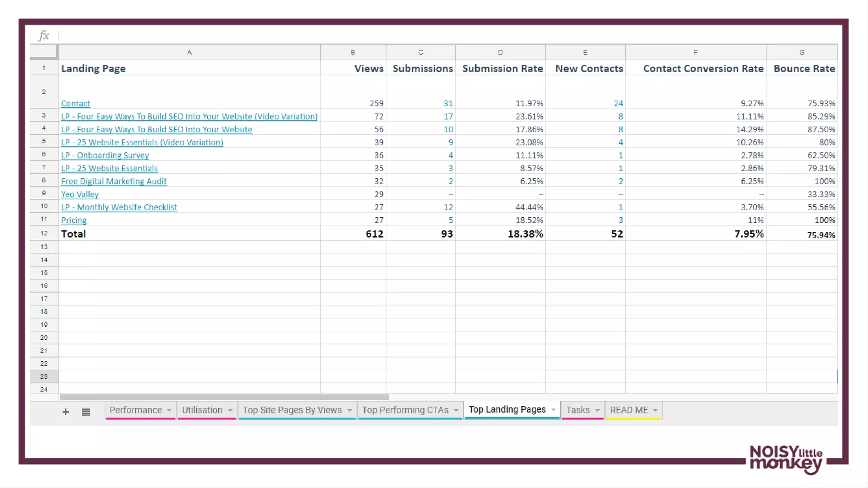Screen dimensions: 868x488
Task: Open the Contact landing page link
Action: [75, 103]
